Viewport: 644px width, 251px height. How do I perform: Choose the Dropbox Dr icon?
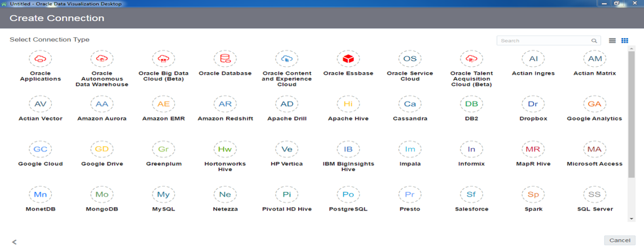[x=533, y=104]
